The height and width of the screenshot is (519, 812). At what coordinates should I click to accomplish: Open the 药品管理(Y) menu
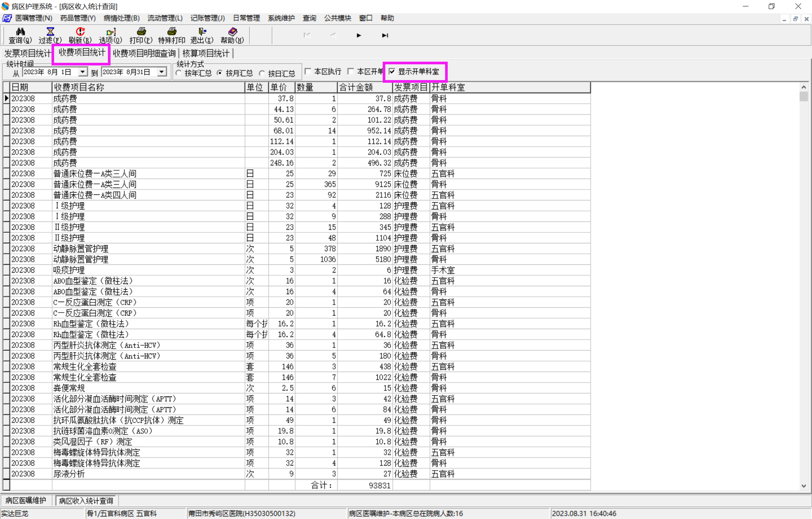click(78, 18)
